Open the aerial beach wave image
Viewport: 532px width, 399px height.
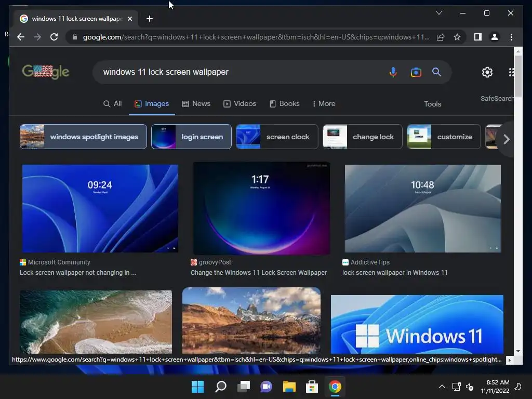[x=96, y=322]
